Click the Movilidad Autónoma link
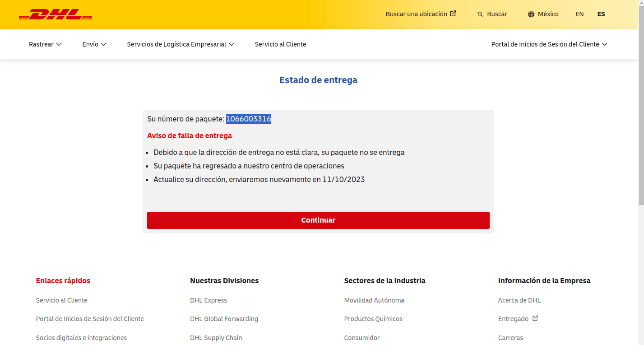Screen dimensions: 644x345 [374, 300]
